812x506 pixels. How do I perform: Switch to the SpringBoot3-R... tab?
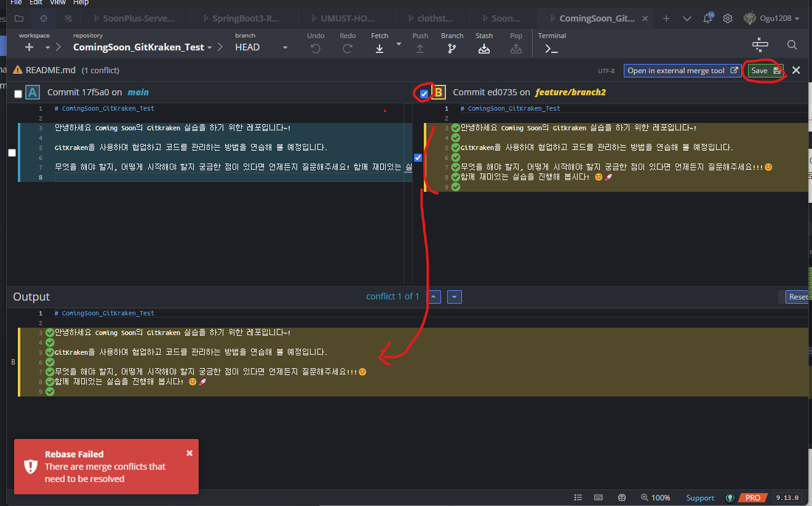click(245, 18)
